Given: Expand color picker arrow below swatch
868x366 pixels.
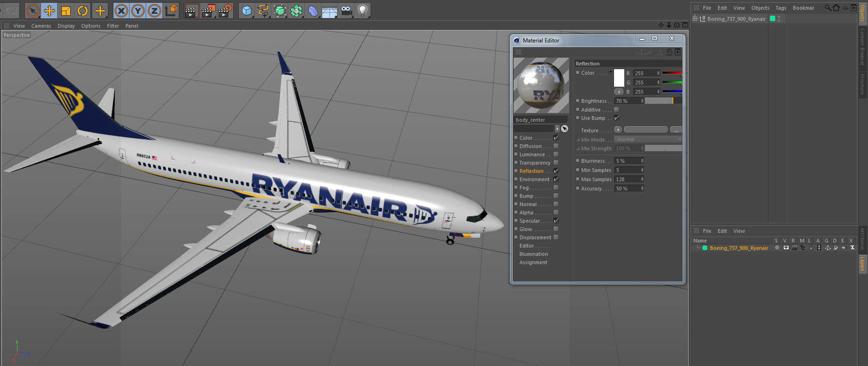Looking at the screenshot, I should [619, 92].
